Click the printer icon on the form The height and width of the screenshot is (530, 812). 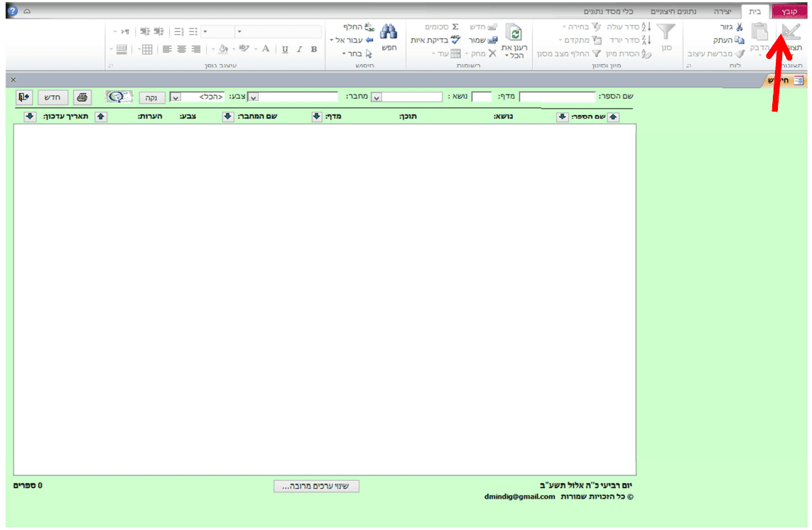click(x=82, y=97)
